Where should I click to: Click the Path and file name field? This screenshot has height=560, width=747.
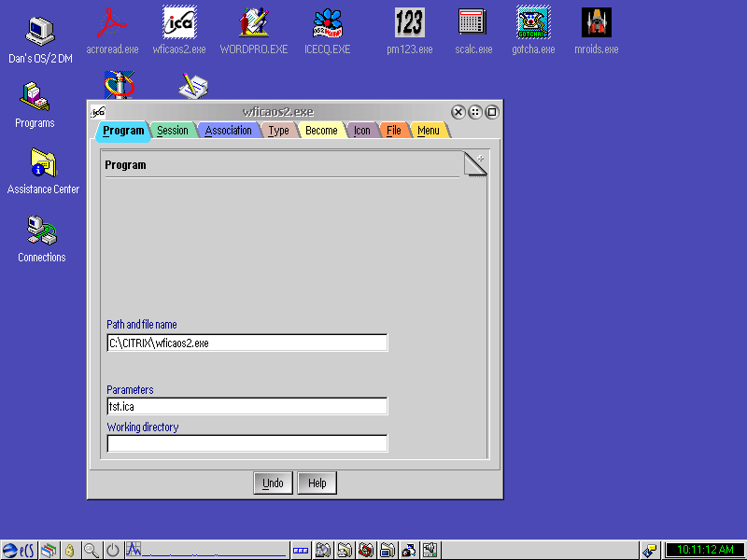tap(247, 343)
